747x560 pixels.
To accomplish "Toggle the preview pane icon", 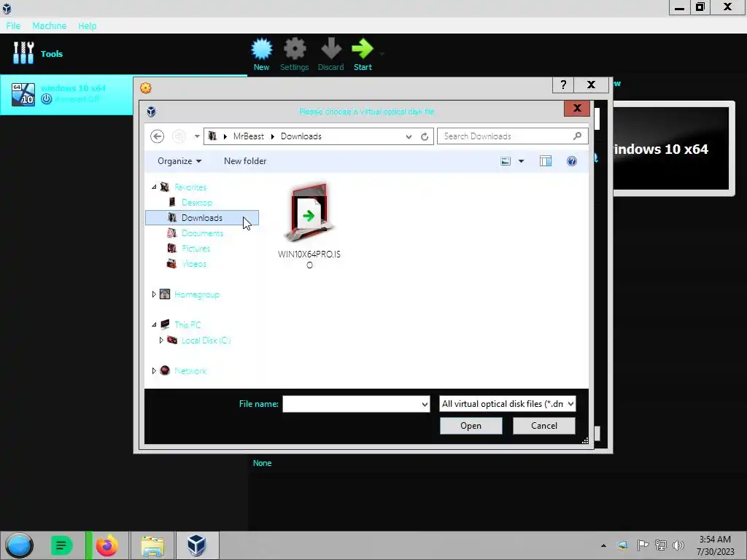I will tap(546, 161).
